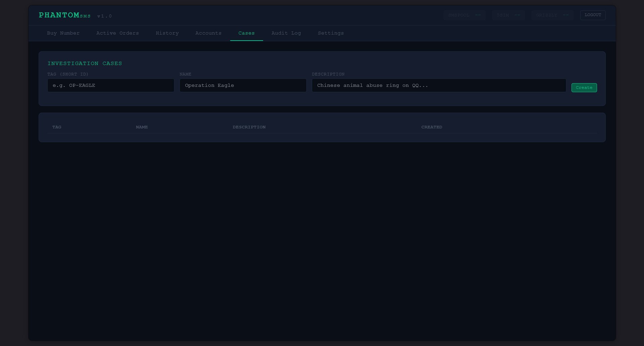Go to the History tab

(x=167, y=33)
